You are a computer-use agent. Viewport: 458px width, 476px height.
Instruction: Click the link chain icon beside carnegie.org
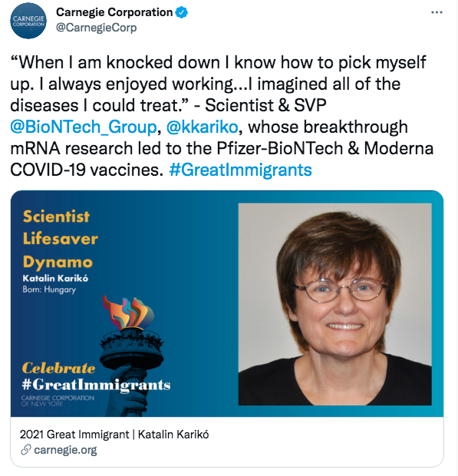click(26, 450)
